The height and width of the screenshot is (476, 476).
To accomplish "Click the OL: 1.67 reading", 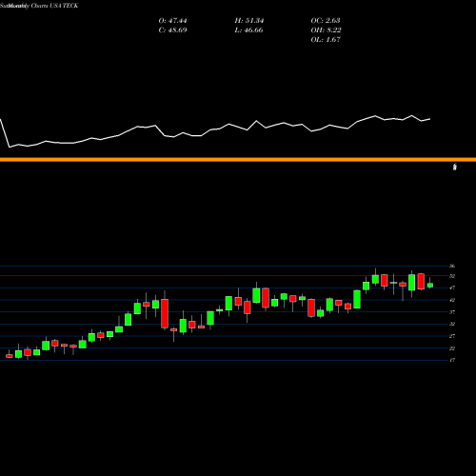I will pyautogui.click(x=326, y=40).
